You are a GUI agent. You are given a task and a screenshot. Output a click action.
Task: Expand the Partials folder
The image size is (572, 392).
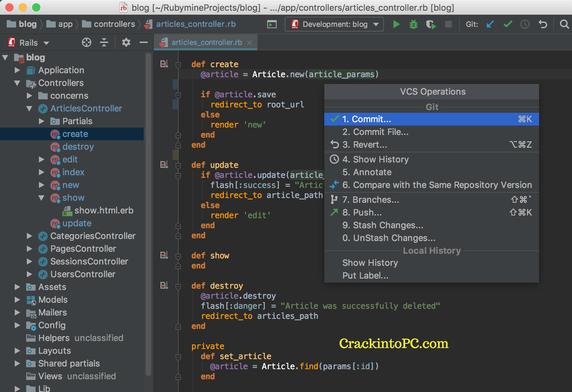pos(42,121)
